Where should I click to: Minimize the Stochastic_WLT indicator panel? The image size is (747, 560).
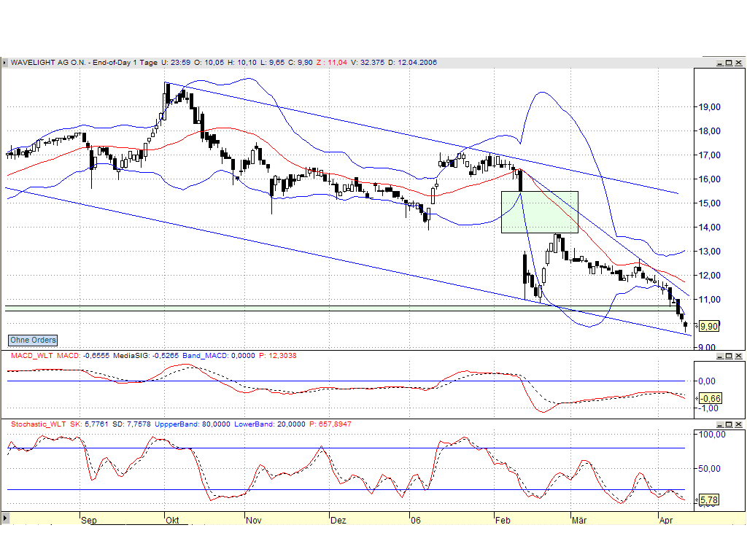coord(720,424)
